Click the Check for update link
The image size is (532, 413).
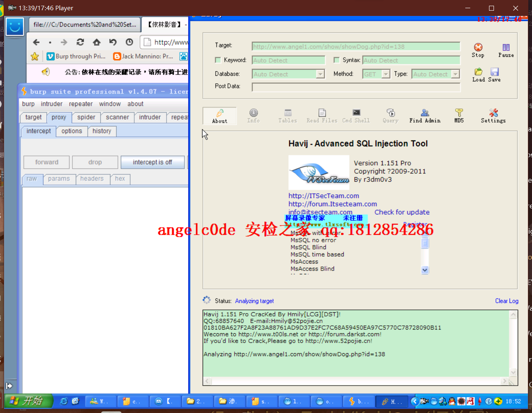click(x=402, y=212)
